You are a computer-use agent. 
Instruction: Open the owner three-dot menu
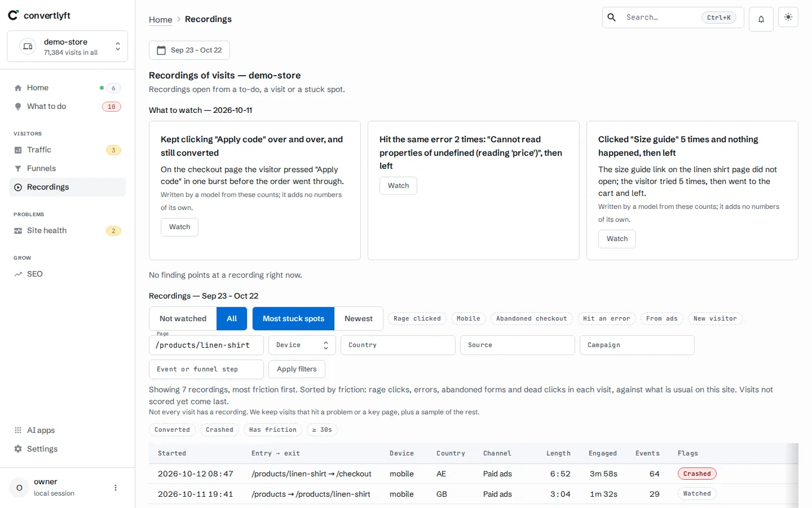coord(116,488)
